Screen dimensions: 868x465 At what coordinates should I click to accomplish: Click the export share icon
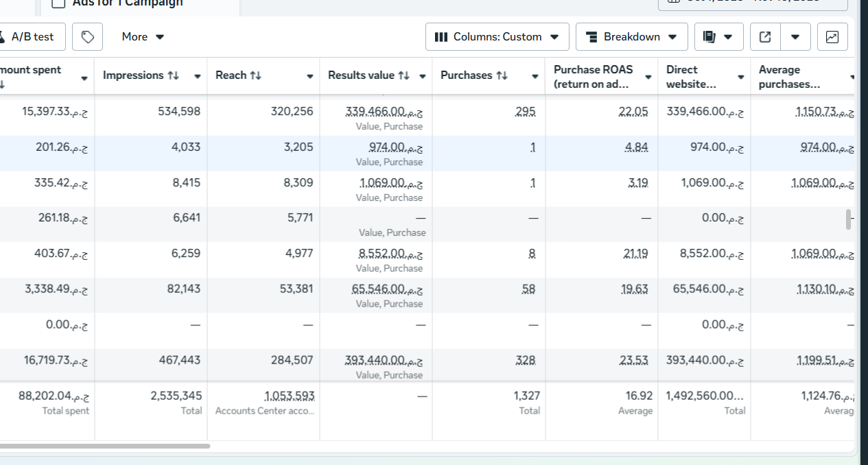tap(764, 36)
